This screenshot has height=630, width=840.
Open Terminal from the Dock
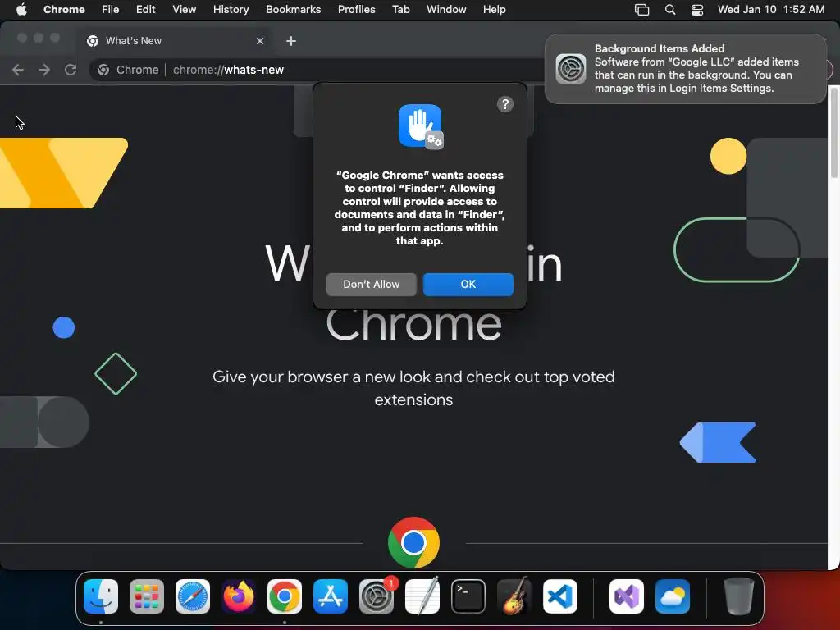tap(468, 596)
